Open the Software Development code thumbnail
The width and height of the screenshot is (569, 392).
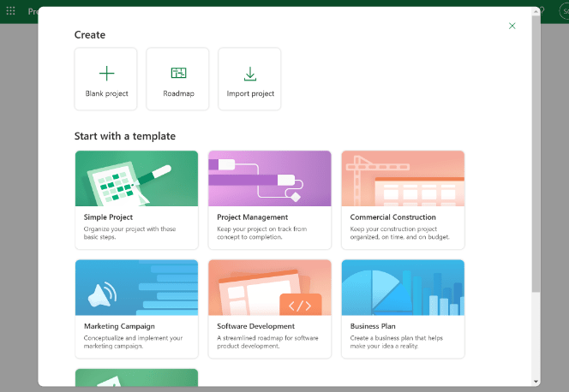[x=269, y=288]
